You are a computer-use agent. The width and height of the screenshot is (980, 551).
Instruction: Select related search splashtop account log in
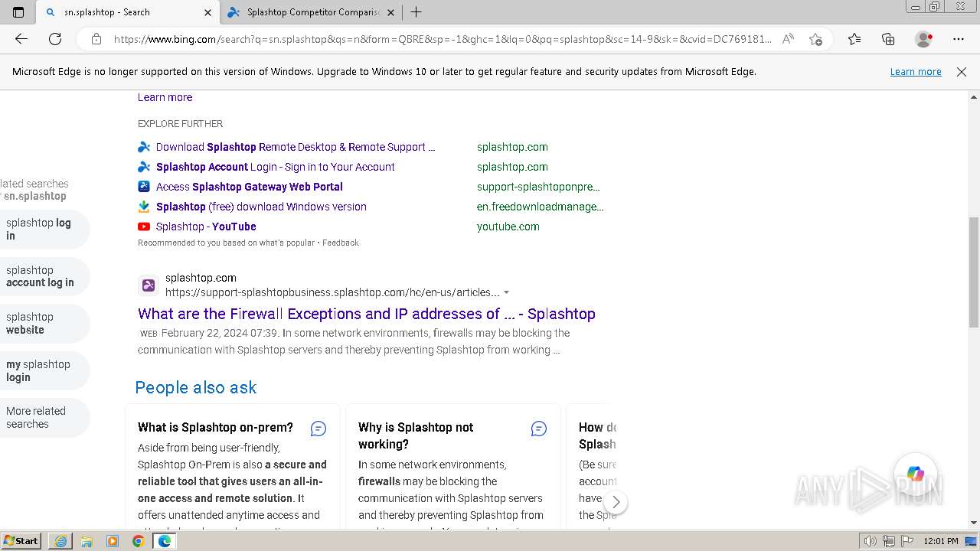[43, 276]
